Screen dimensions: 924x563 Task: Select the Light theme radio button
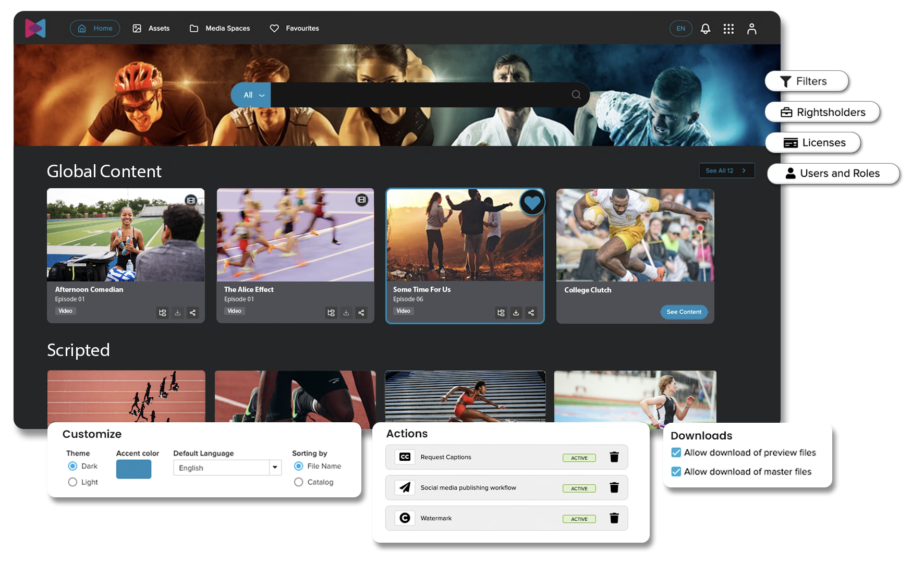pyautogui.click(x=72, y=482)
